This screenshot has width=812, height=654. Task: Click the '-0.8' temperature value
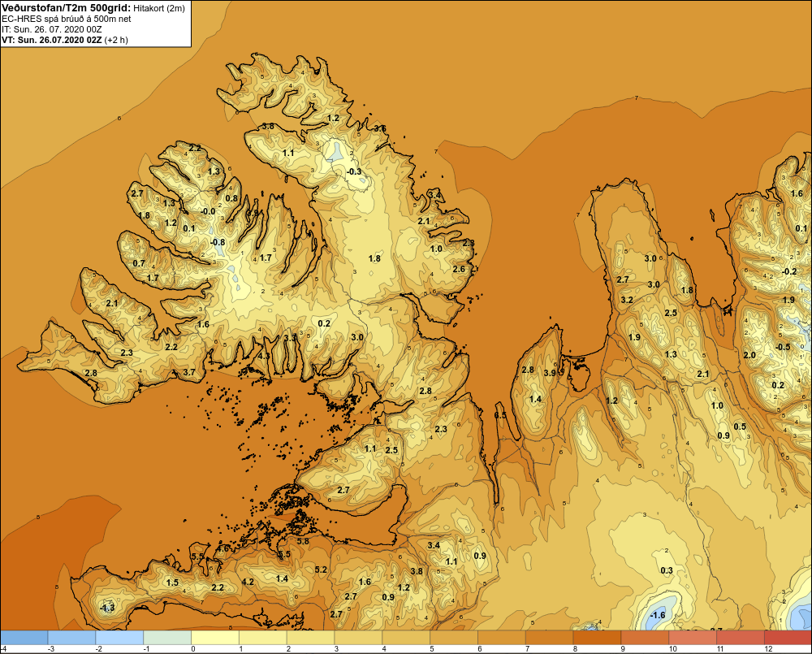pos(218,242)
